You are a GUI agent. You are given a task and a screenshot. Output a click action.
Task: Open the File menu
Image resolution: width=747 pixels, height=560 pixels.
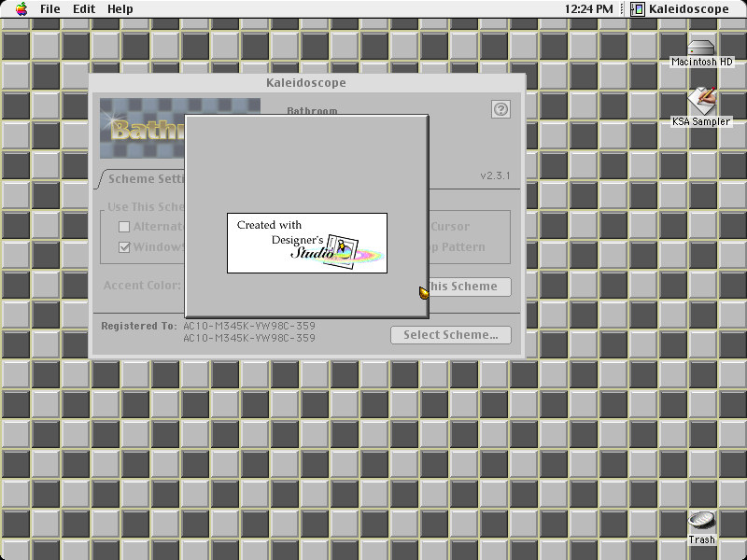50,8
